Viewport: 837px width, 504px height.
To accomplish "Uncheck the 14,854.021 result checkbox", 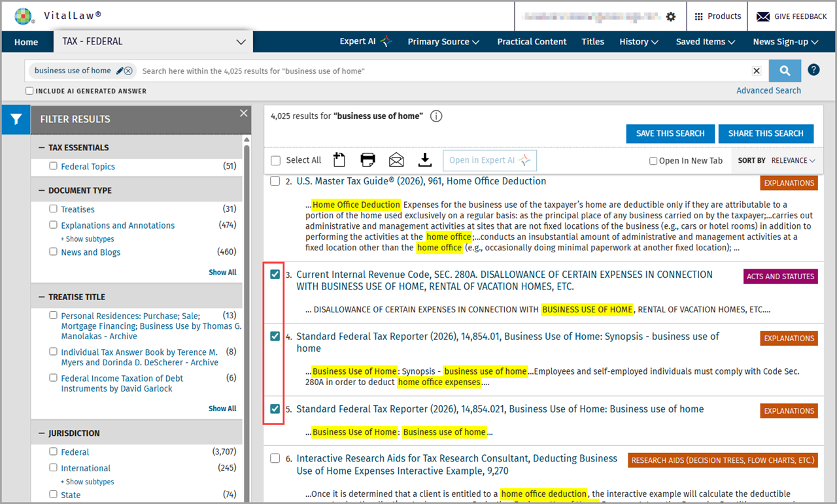I will (275, 409).
